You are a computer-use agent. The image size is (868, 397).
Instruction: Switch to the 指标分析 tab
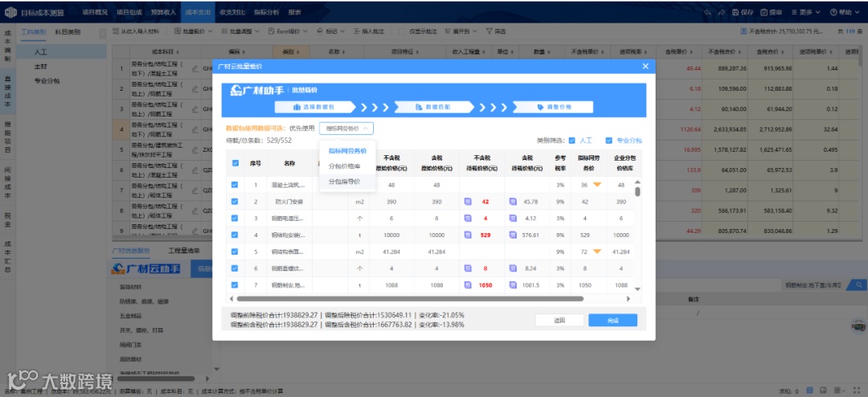click(266, 11)
